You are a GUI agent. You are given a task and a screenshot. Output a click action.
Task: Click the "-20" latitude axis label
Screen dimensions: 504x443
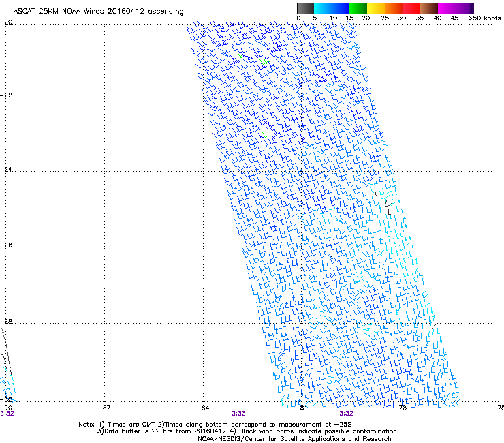(x=6, y=22)
